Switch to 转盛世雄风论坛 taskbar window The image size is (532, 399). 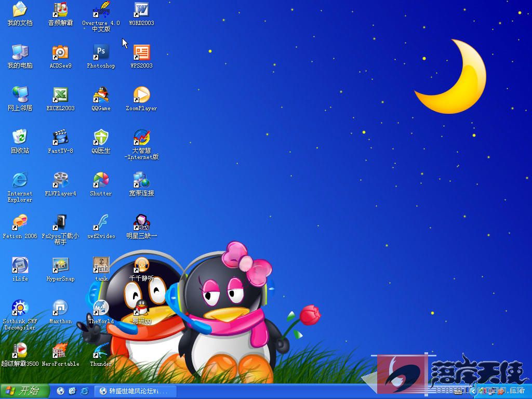[135, 391]
